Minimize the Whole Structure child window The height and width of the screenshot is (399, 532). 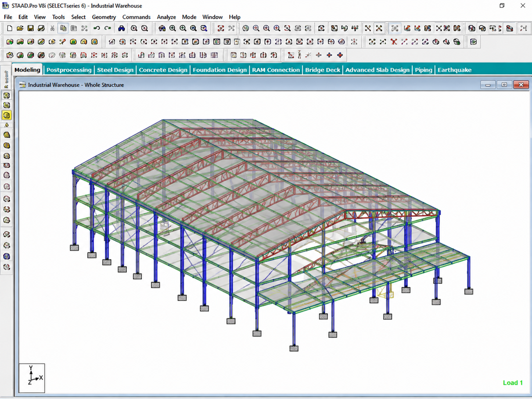click(488, 85)
